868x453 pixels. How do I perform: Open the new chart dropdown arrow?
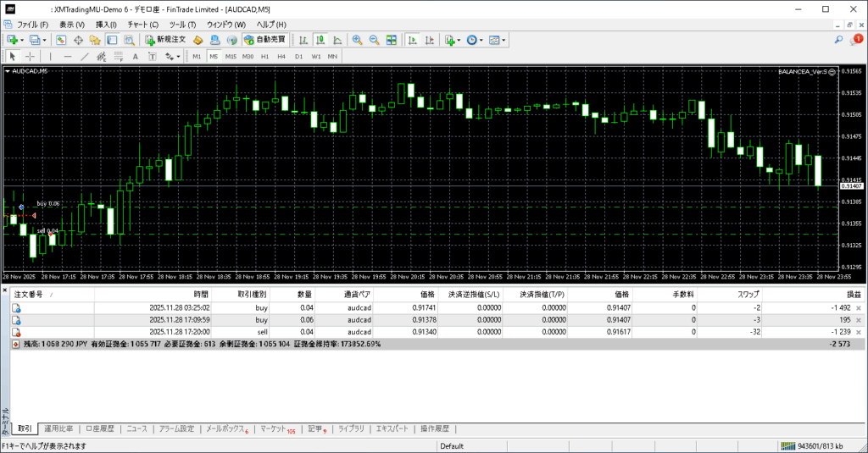pyautogui.click(x=22, y=40)
